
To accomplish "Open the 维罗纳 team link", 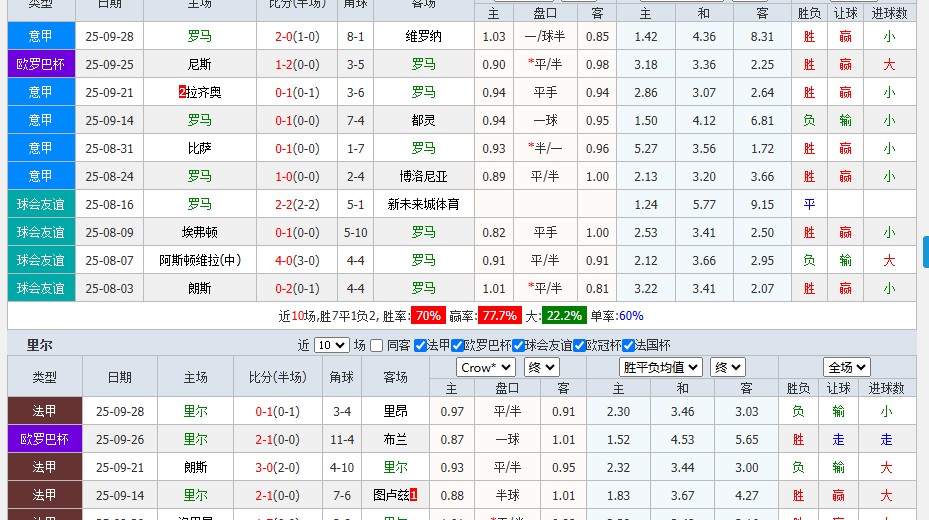I will tap(424, 36).
